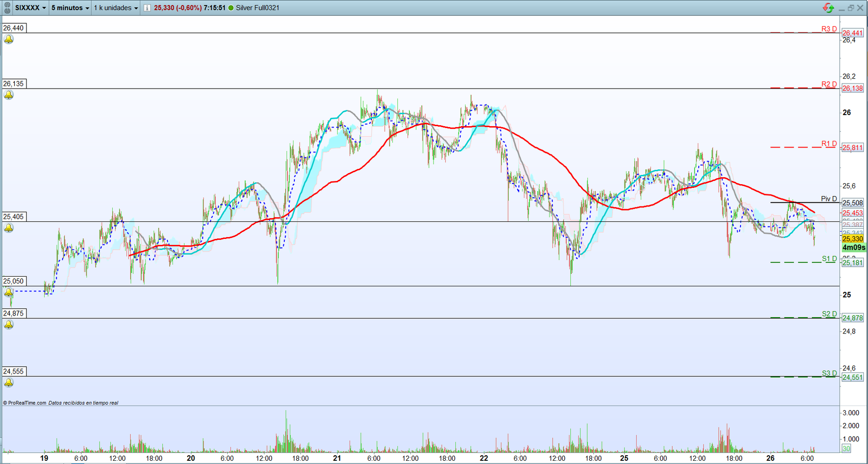This screenshot has width=868, height=464.
Task: Select the 26,440 horizontal line label
Action: point(14,28)
